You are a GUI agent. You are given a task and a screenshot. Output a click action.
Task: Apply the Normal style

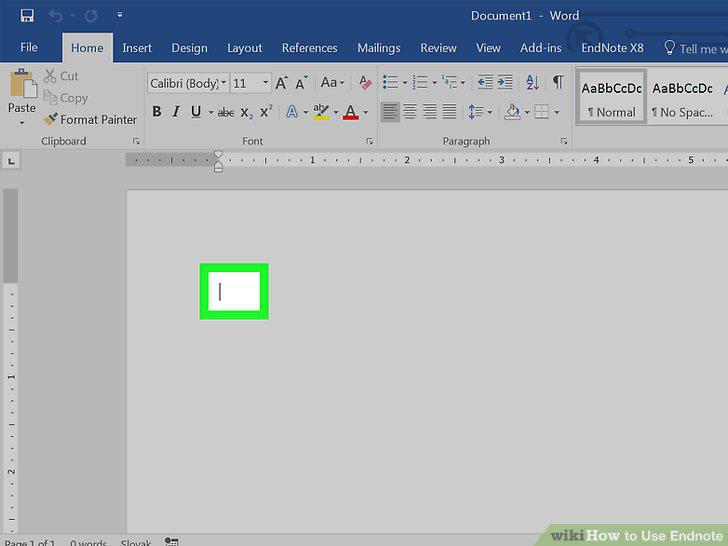[611, 97]
